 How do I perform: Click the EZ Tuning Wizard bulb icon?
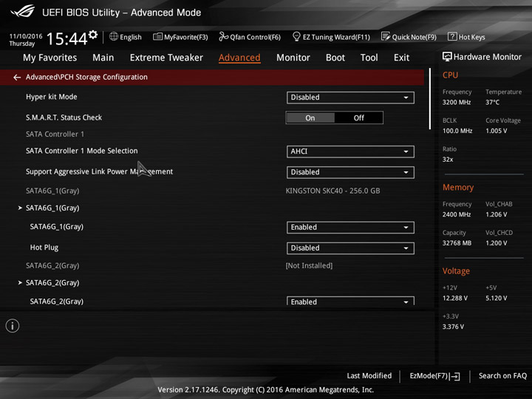click(x=296, y=36)
